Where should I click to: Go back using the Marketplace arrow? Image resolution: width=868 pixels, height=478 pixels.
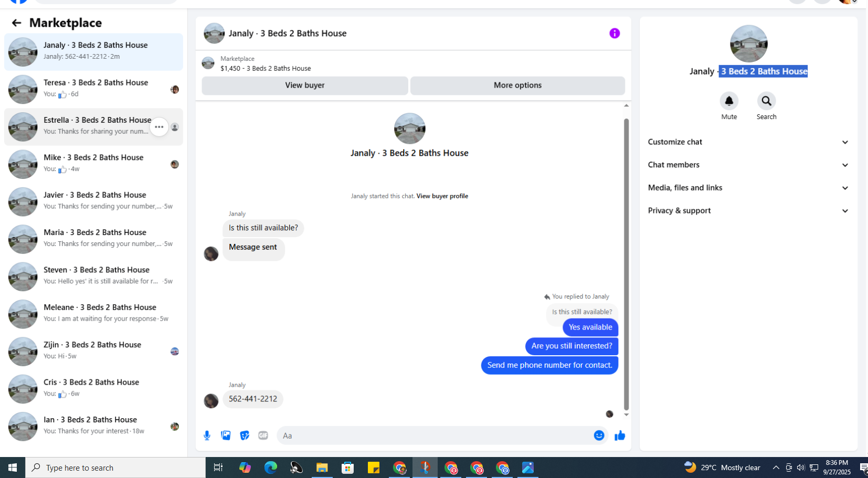[16, 23]
